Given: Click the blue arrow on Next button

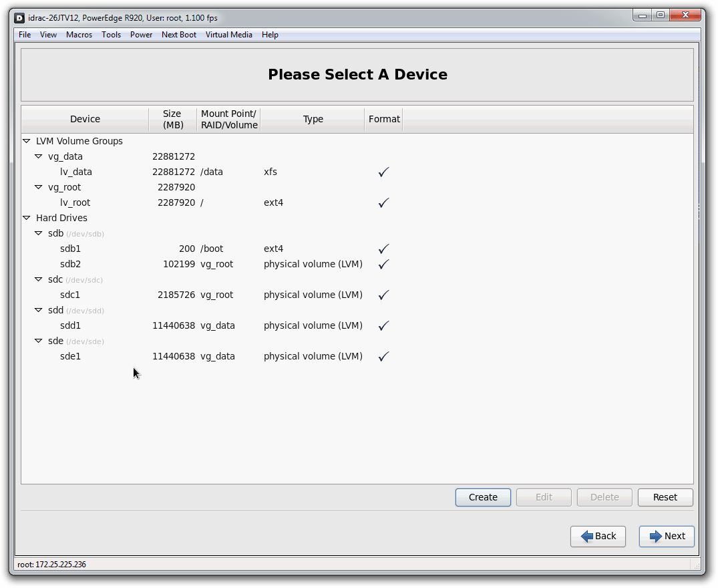Looking at the screenshot, I should 655,537.
